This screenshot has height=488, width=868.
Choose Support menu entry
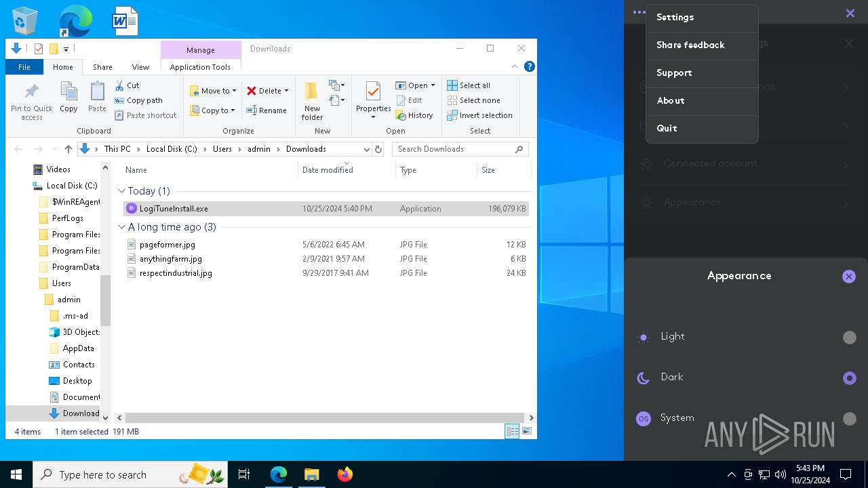pos(702,73)
